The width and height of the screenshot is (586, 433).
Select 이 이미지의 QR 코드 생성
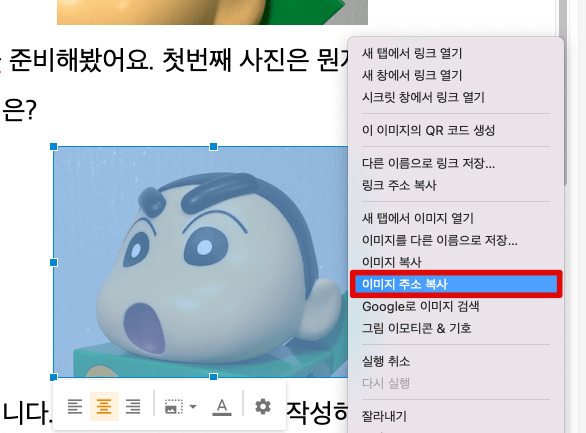(428, 130)
